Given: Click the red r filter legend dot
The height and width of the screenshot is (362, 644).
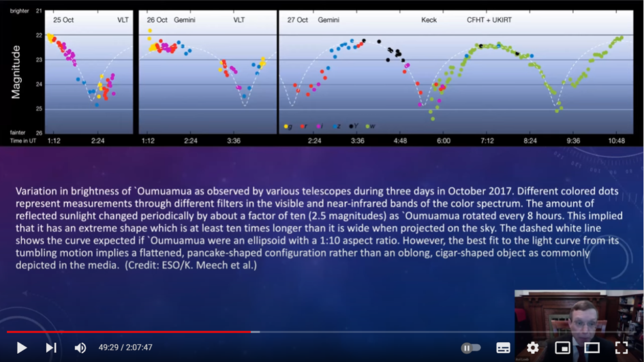Looking at the screenshot, I should tap(302, 126).
